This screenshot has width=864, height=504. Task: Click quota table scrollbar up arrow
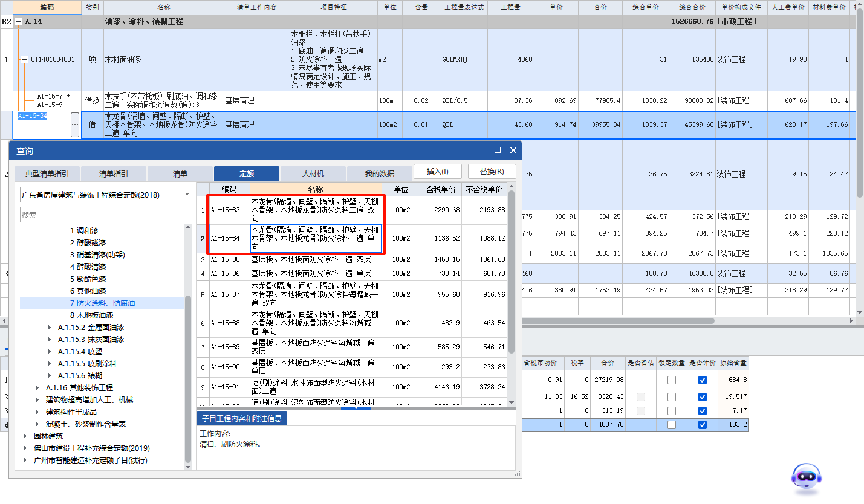coord(512,187)
